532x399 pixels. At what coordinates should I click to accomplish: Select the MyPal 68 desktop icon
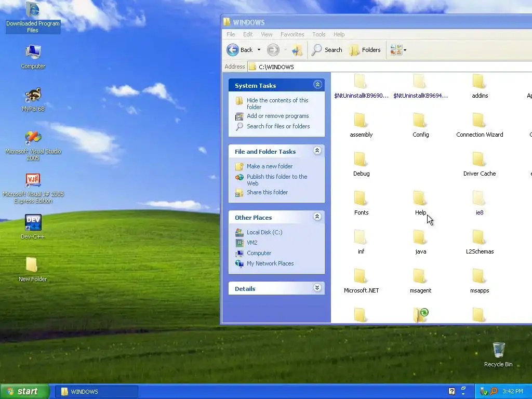33,100
